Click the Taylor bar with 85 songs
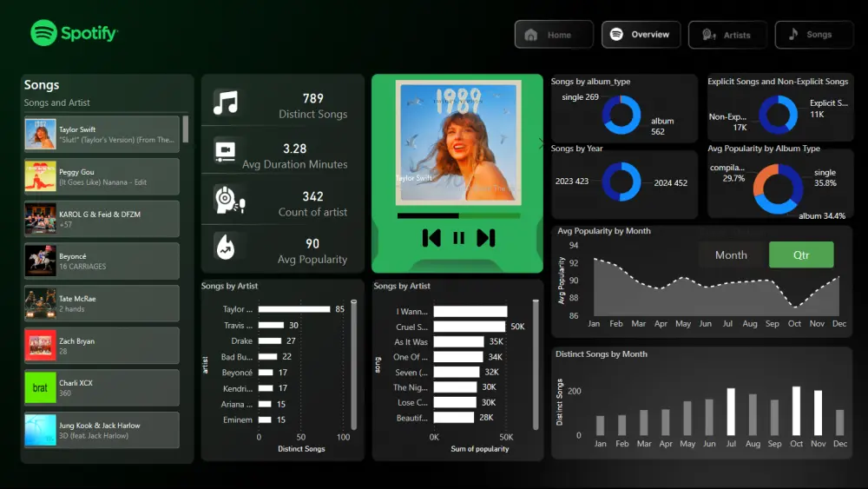 294,309
